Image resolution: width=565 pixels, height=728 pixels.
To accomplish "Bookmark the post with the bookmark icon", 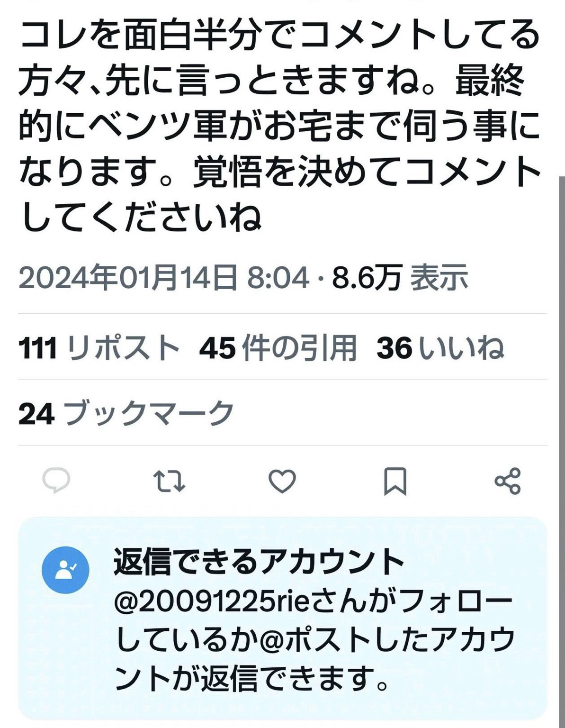I will (x=395, y=481).
